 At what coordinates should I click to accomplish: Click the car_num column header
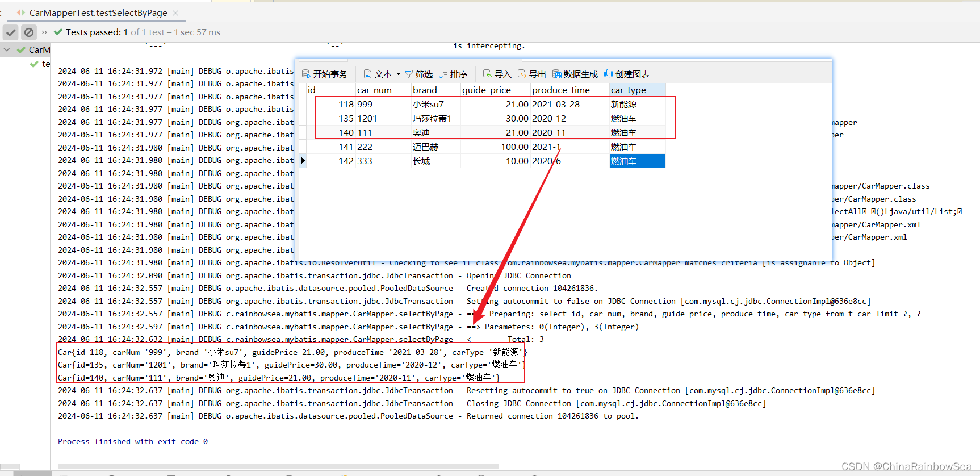(x=383, y=90)
